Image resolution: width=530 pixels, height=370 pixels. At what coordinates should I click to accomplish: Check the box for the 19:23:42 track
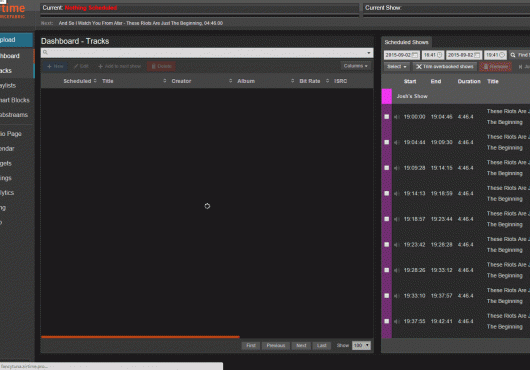(x=387, y=245)
